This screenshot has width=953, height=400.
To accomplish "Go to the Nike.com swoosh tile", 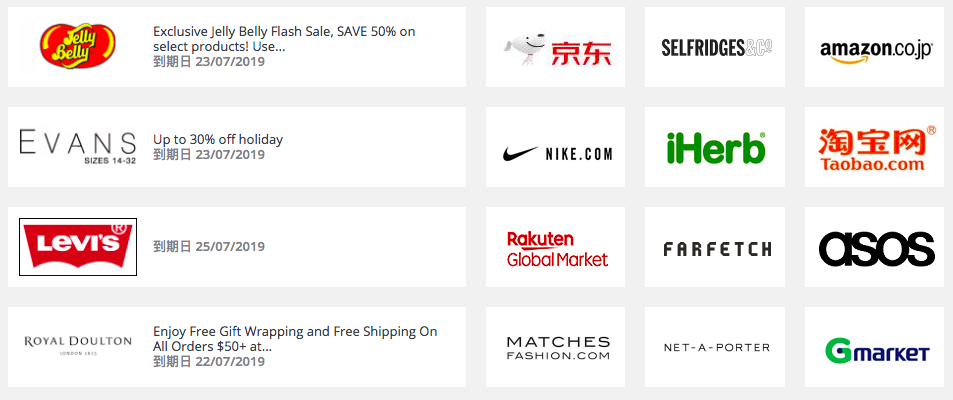I will [x=556, y=147].
